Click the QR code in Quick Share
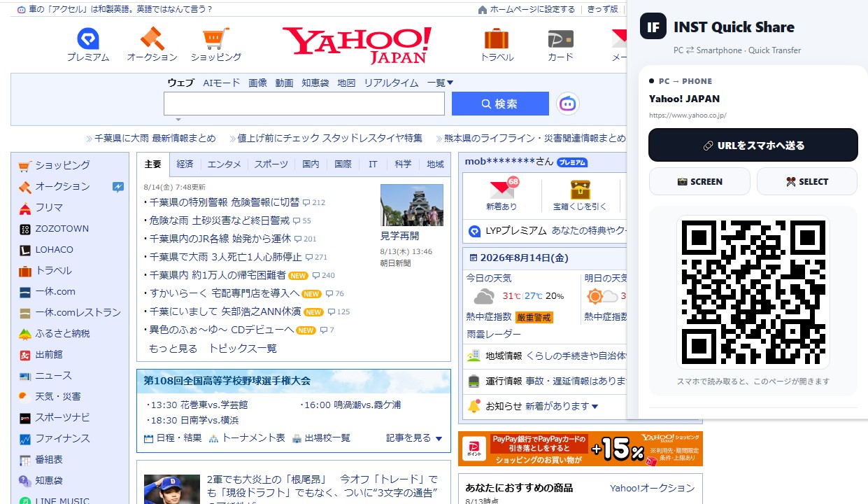 click(753, 291)
